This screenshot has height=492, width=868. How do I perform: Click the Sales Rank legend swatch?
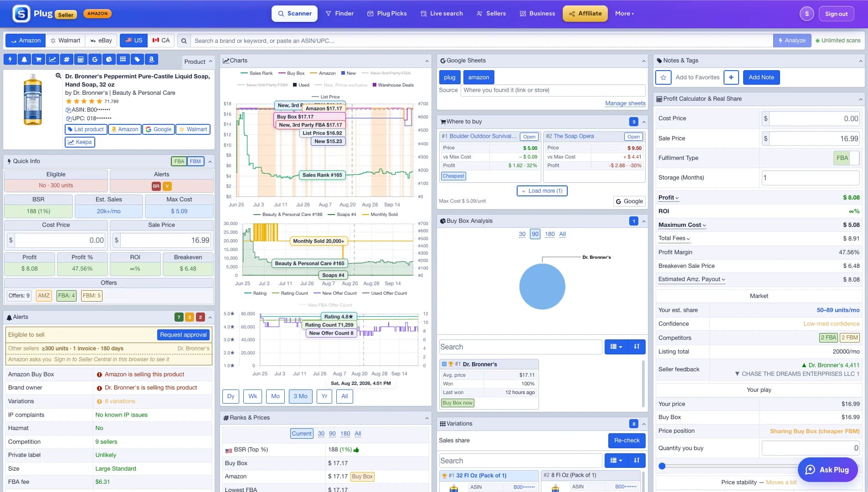coord(244,73)
